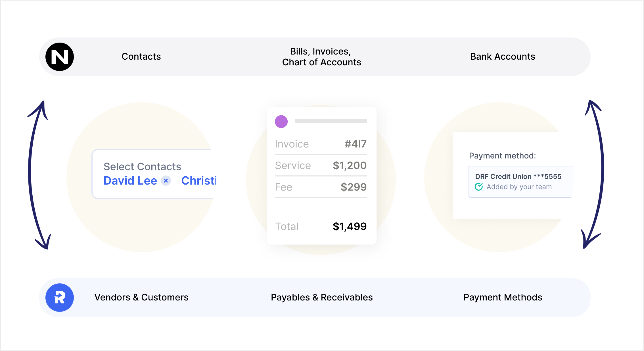This screenshot has height=351, width=644.
Task: Click the partially visible Christi contact
Action: 199,181
